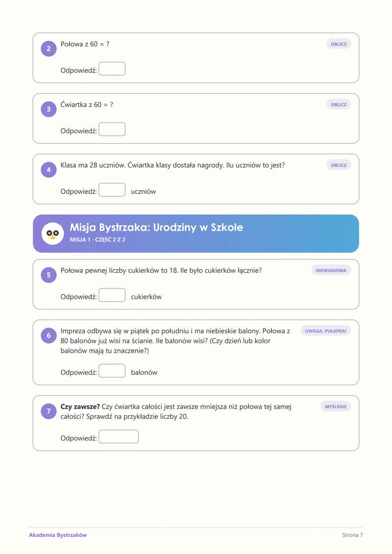
Task: Click the Misja Bystrzaka: Urodziny w Szkole banner
Action: click(196, 234)
